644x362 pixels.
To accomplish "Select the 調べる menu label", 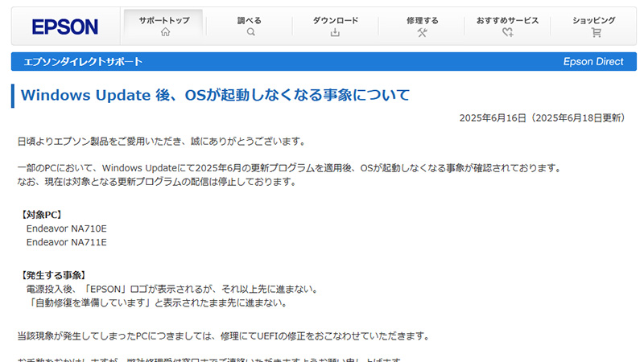I will tap(251, 20).
